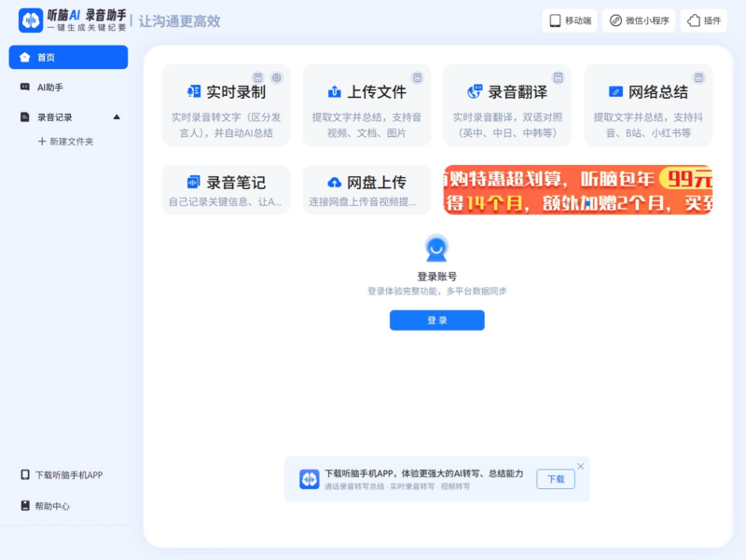Open the 网络总结 web summary tool
The width and height of the screenshot is (746, 560).
point(646,104)
